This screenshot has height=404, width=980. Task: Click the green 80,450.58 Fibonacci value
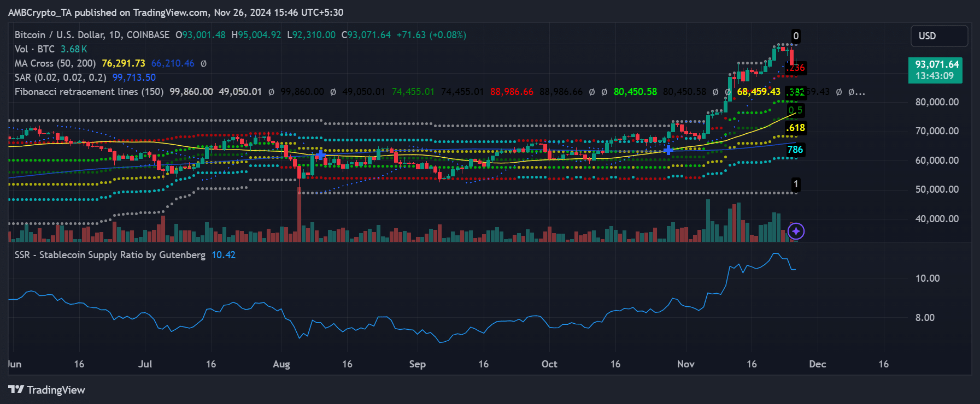(635, 92)
